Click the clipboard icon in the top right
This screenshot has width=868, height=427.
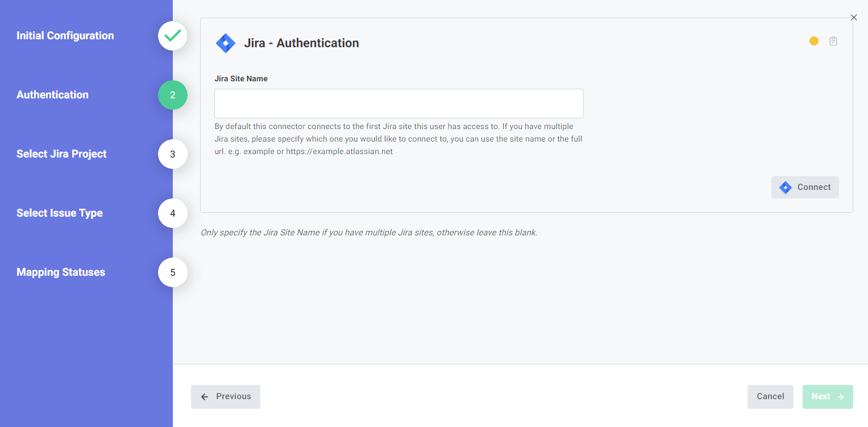point(833,41)
